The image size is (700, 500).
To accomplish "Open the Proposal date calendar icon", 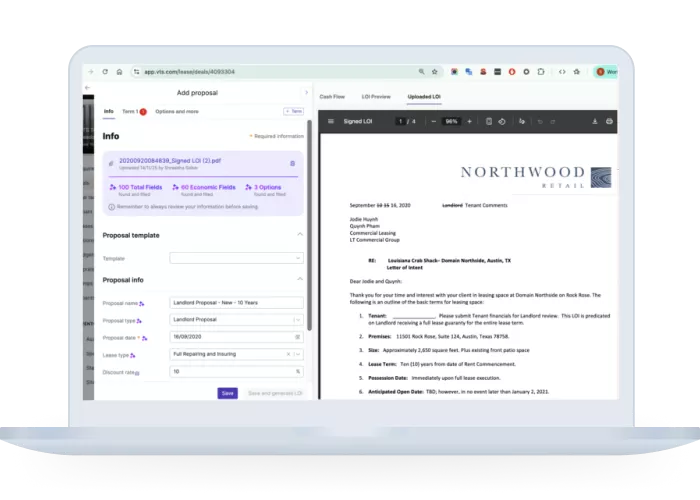I will pos(297,337).
